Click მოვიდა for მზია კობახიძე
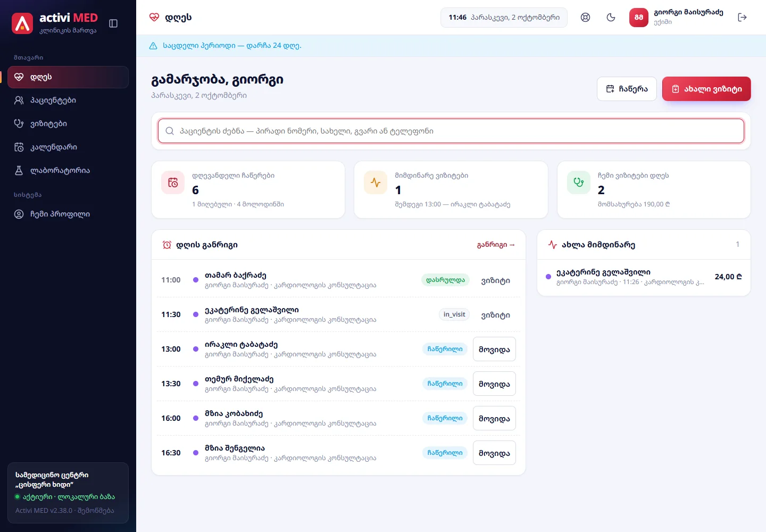Screen dimensions: 766x532 coord(494,419)
